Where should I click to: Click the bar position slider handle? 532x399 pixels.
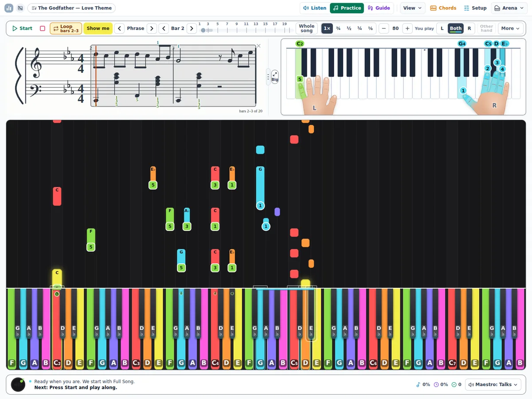[x=203, y=30]
